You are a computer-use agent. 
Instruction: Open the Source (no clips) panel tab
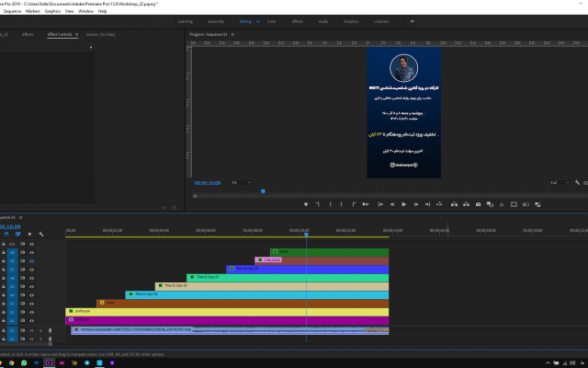pos(100,34)
